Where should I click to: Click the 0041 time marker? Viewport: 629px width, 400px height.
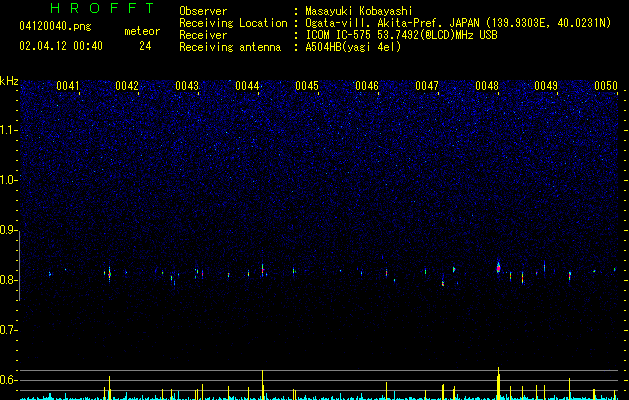(67, 86)
